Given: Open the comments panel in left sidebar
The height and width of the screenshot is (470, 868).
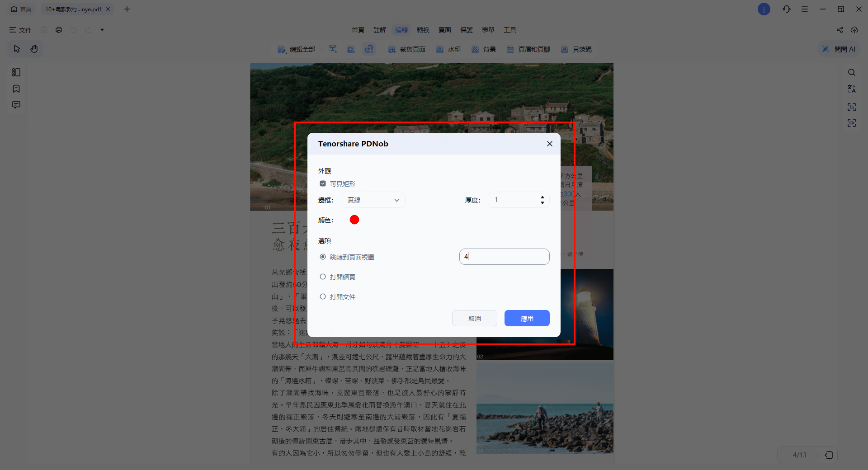Looking at the screenshot, I should [16, 105].
